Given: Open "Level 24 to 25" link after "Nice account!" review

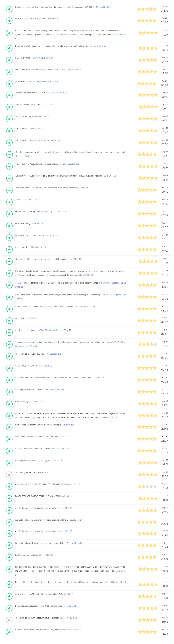Looking at the screenshot, I should (53, 18).
